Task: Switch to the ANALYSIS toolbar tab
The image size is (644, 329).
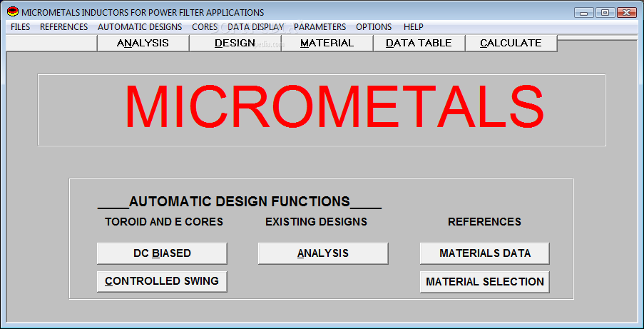Action: click(x=143, y=44)
